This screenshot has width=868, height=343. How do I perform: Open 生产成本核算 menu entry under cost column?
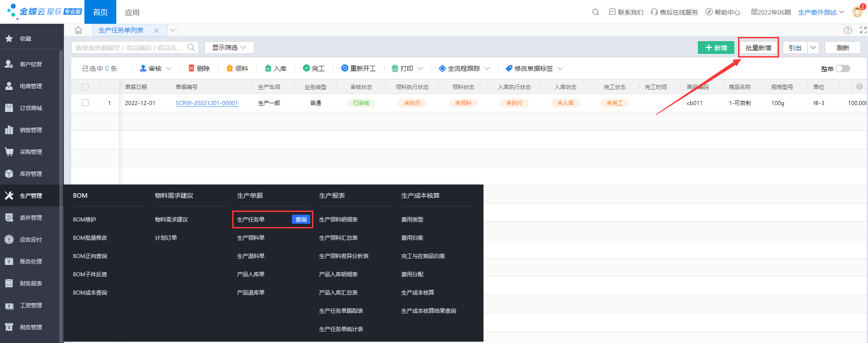[418, 293]
